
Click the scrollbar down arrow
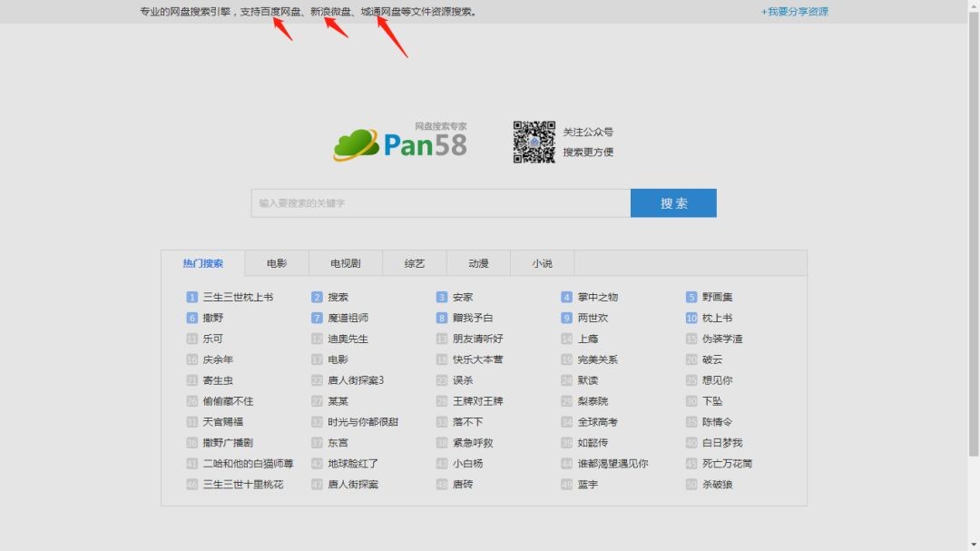(x=974, y=544)
